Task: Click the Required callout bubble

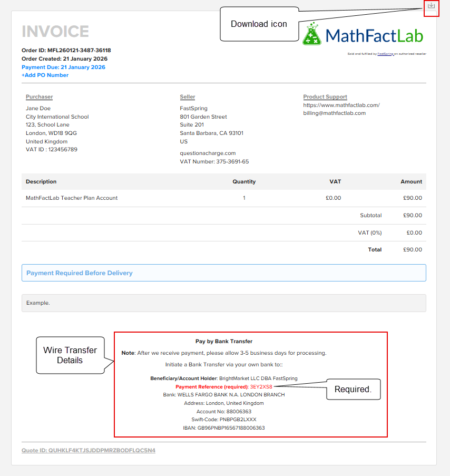Action: click(353, 389)
